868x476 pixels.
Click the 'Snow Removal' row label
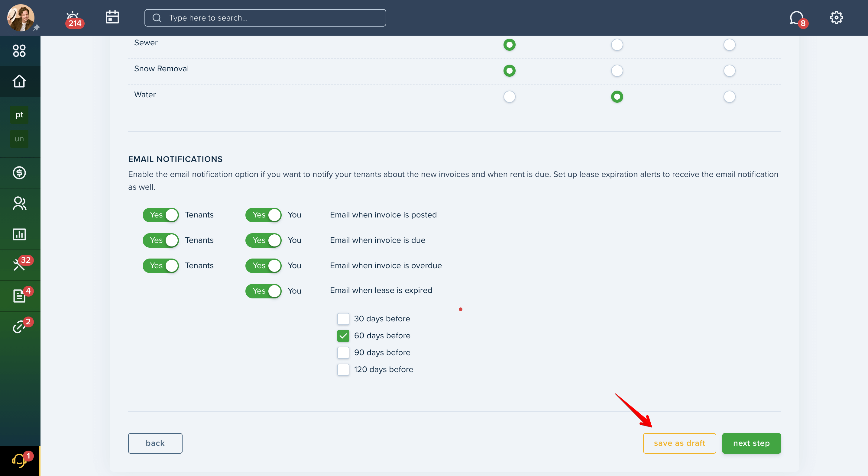click(161, 69)
